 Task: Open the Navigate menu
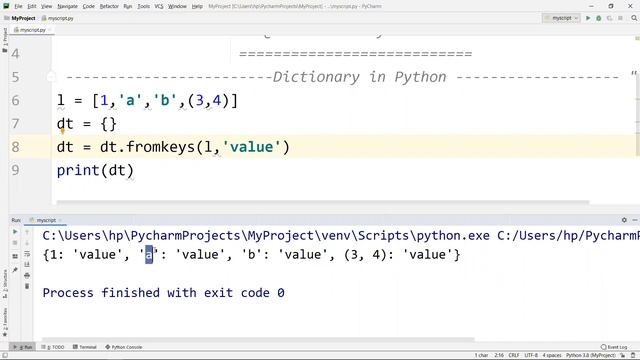coord(67,6)
